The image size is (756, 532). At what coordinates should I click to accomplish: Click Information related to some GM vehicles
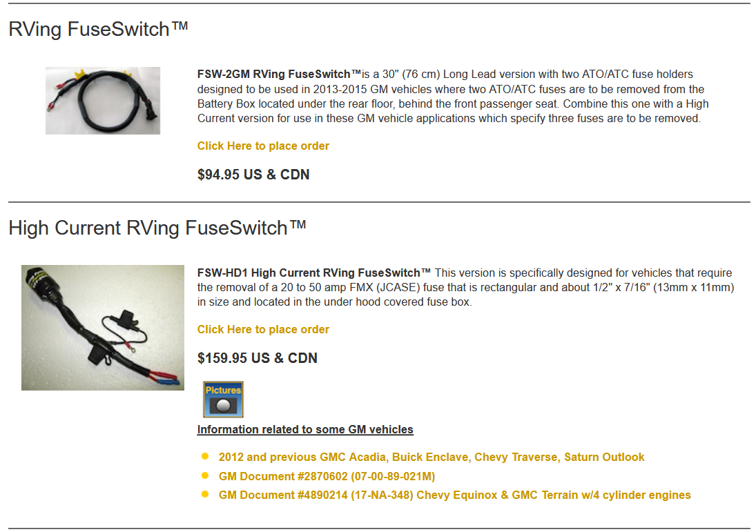coord(305,429)
